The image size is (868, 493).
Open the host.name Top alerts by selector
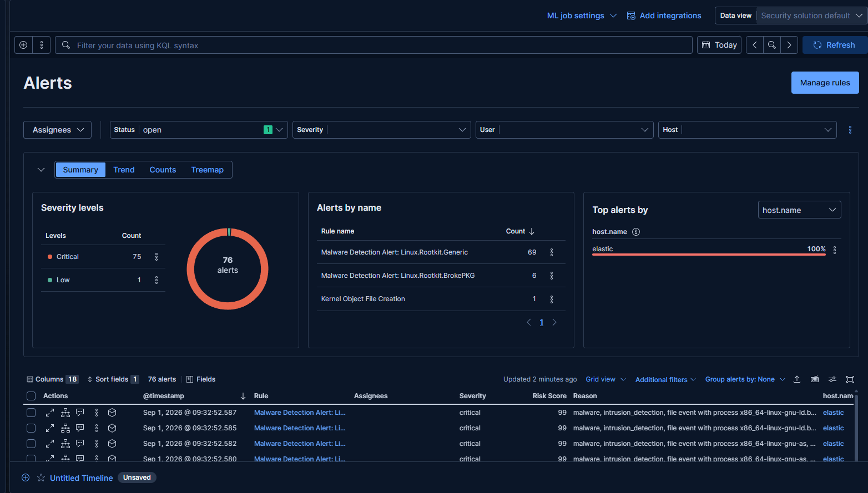[x=799, y=210]
